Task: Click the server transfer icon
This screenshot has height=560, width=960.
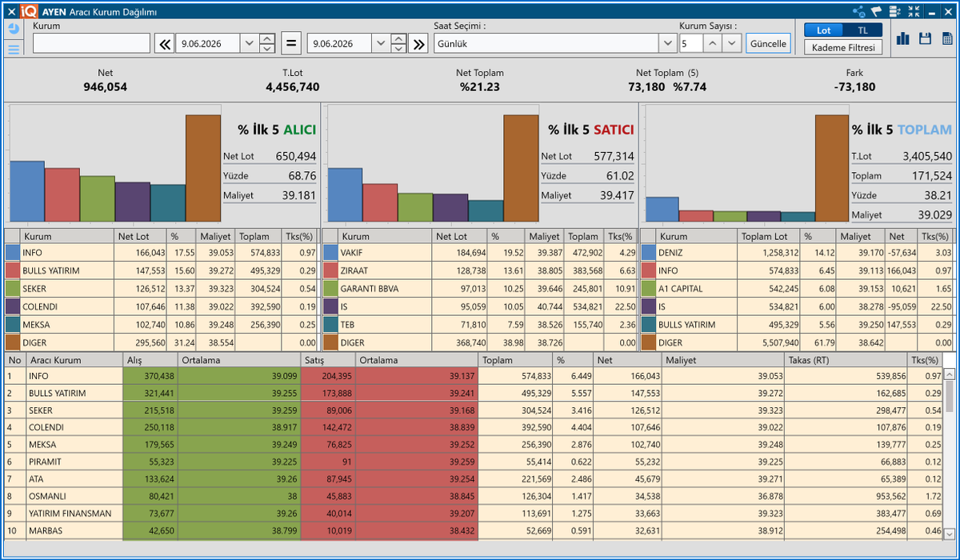Action: click(896, 12)
